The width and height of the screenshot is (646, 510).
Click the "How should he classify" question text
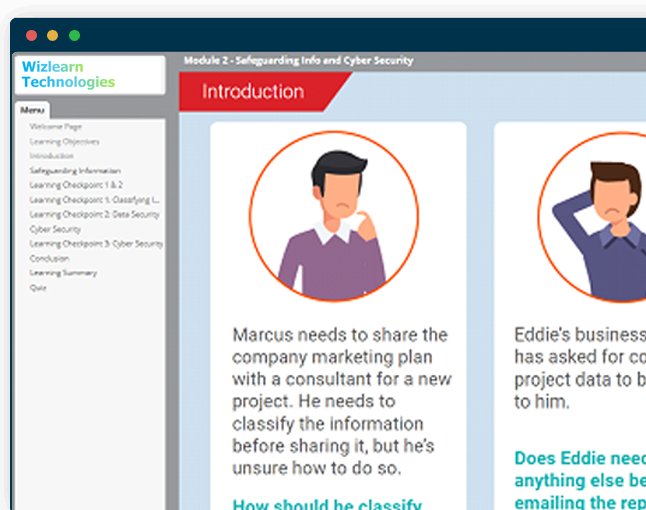(326, 504)
